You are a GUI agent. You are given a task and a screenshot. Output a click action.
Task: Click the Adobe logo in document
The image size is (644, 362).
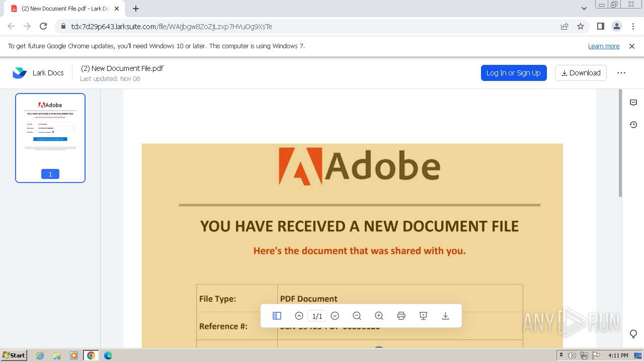[359, 166]
